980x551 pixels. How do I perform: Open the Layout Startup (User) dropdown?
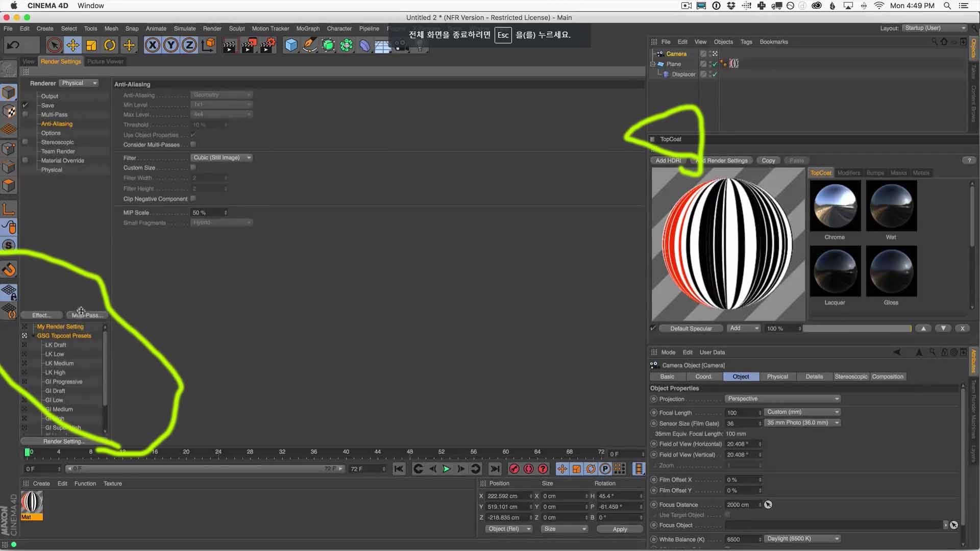[934, 28]
